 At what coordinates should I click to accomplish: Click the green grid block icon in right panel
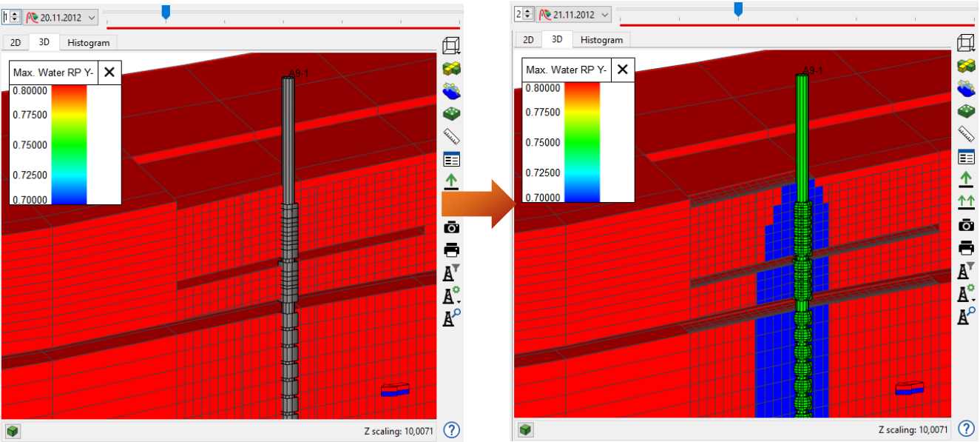(x=966, y=111)
